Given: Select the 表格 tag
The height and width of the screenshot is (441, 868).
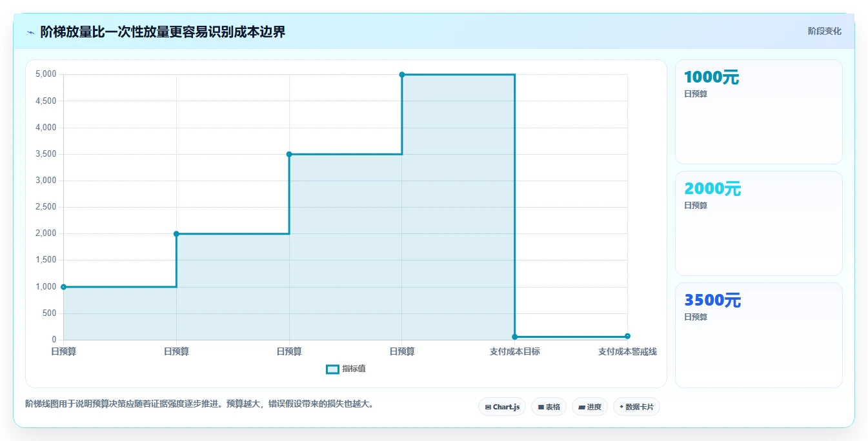Looking at the screenshot, I should pyautogui.click(x=549, y=407).
